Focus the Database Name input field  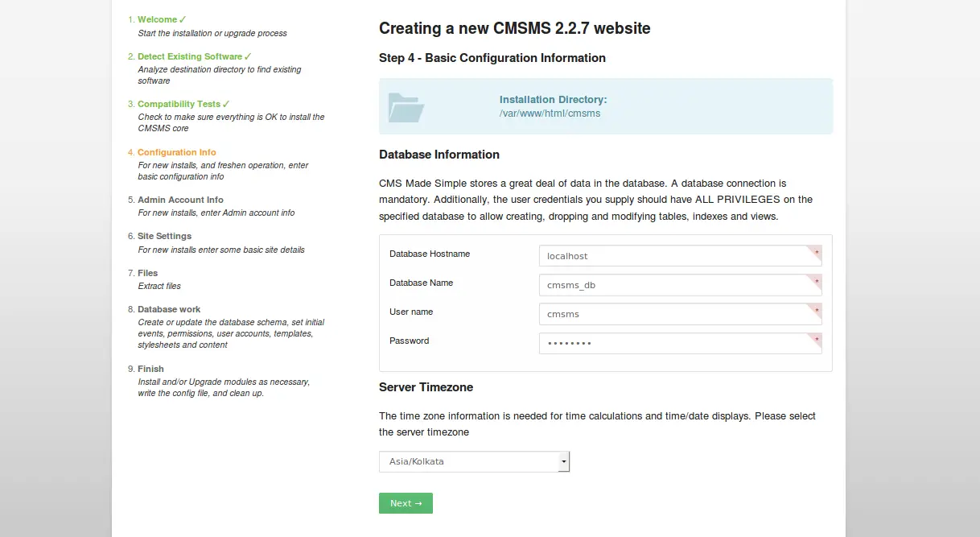[680, 285]
